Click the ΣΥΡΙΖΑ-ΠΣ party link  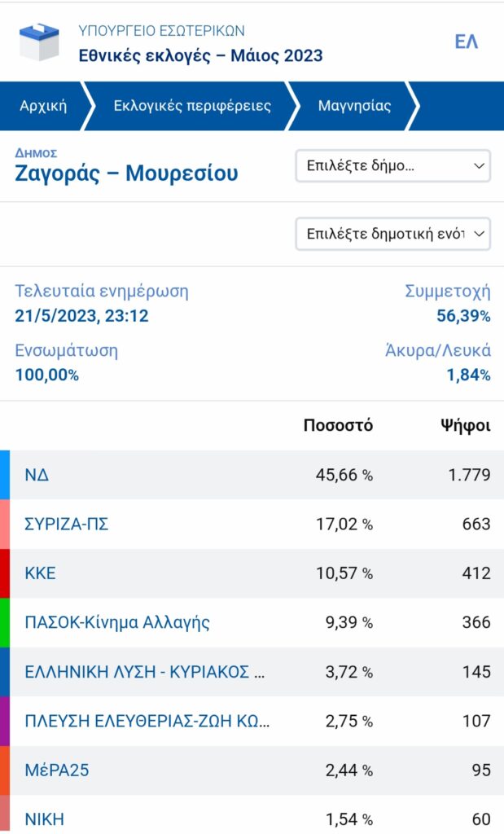point(67,525)
